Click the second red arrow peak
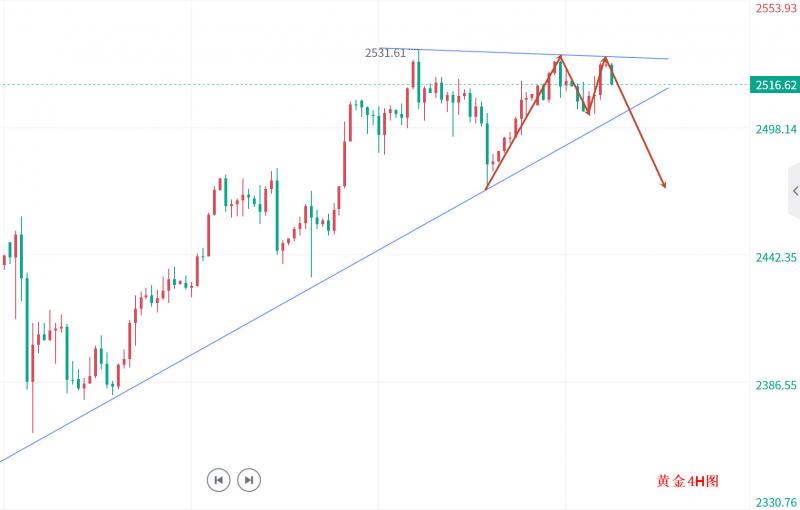The width and height of the screenshot is (800, 510). click(x=606, y=58)
